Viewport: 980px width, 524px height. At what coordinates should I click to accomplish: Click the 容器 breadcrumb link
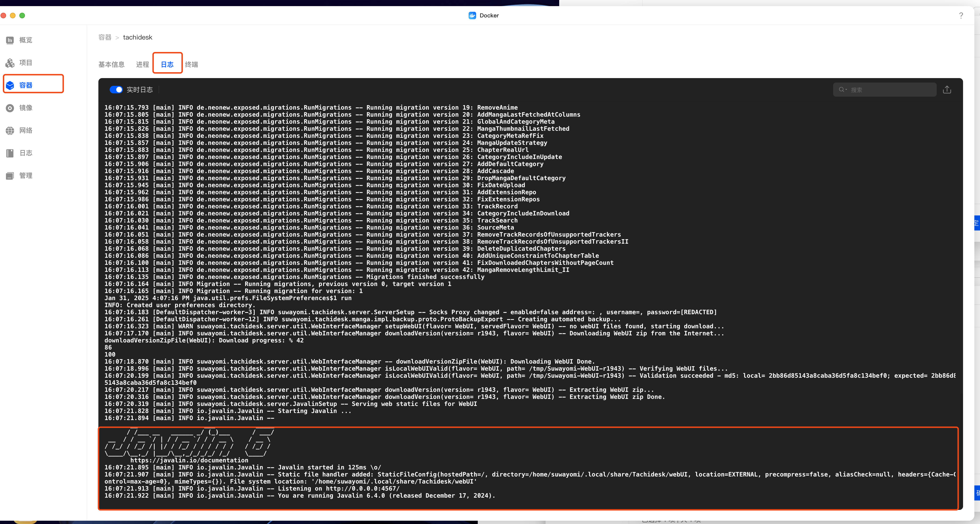(105, 37)
